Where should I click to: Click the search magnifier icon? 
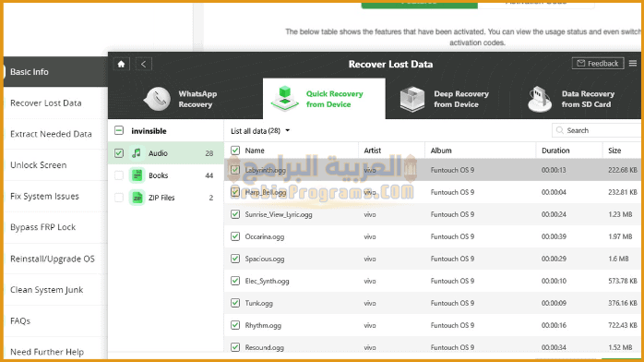pyautogui.click(x=559, y=130)
